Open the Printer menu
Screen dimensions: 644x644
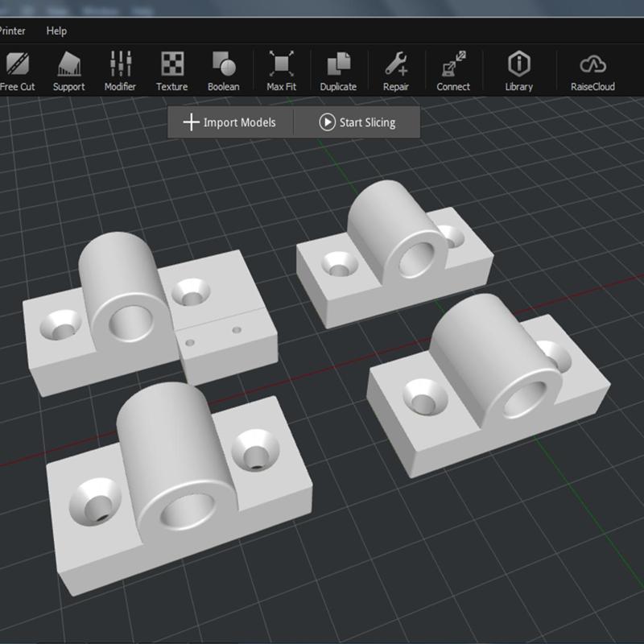point(12,31)
